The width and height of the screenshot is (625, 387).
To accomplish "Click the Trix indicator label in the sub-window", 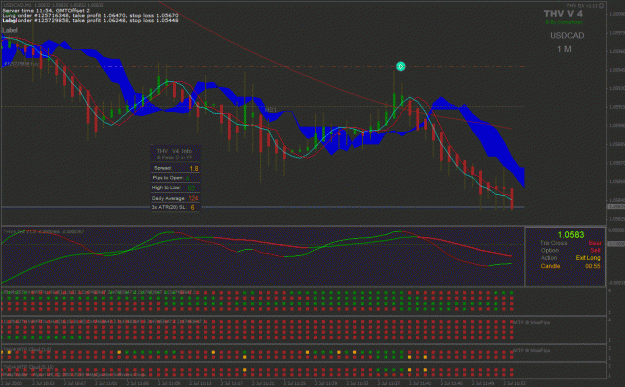I will pyautogui.click(x=43, y=231).
